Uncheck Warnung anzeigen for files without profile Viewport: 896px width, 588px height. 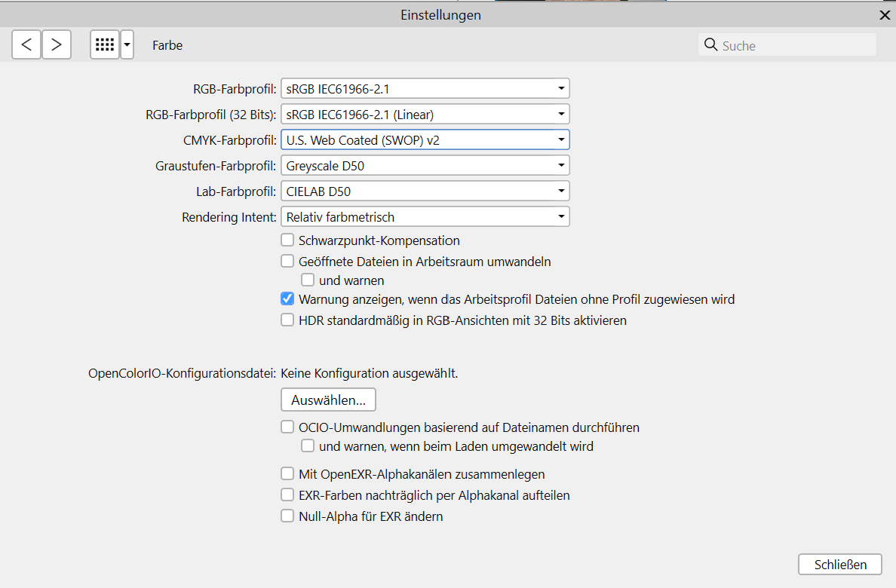click(287, 299)
